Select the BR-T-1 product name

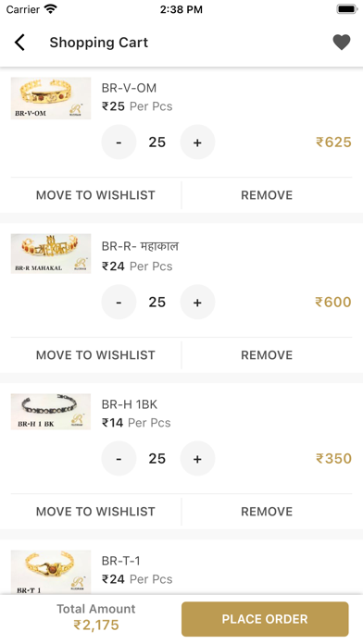click(x=121, y=561)
